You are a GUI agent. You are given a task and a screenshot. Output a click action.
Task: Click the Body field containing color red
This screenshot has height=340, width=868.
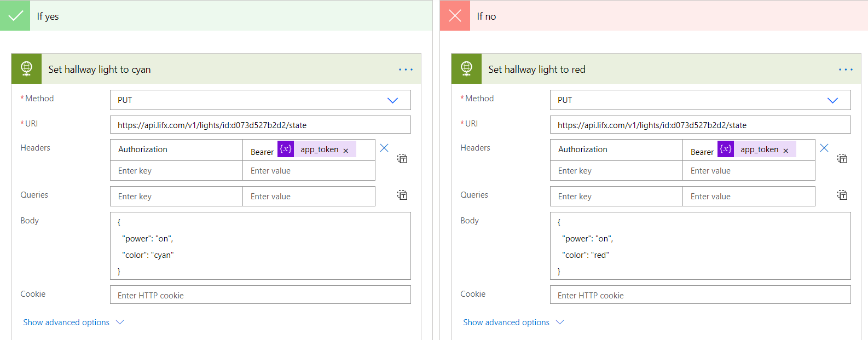point(700,246)
